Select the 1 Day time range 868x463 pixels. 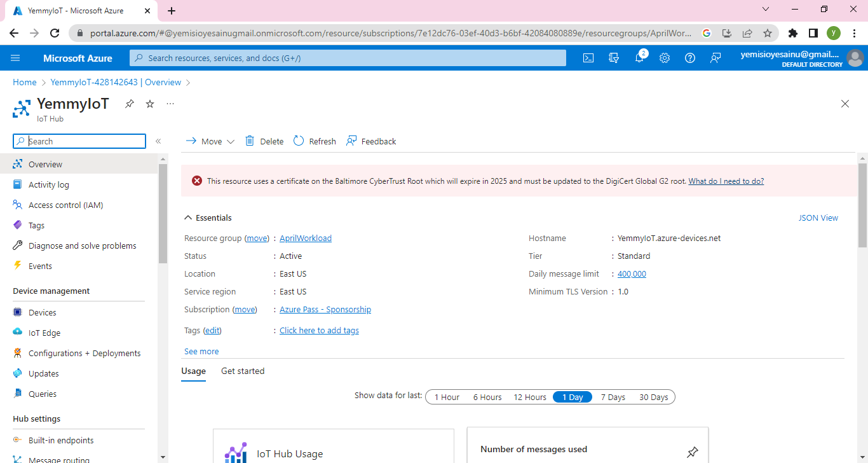pyautogui.click(x=573, y=397)
